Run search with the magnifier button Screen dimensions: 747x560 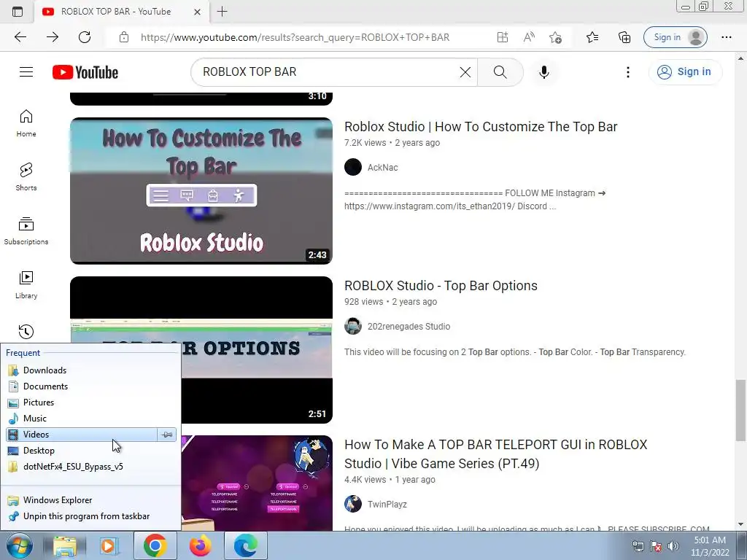click(500, 72)
